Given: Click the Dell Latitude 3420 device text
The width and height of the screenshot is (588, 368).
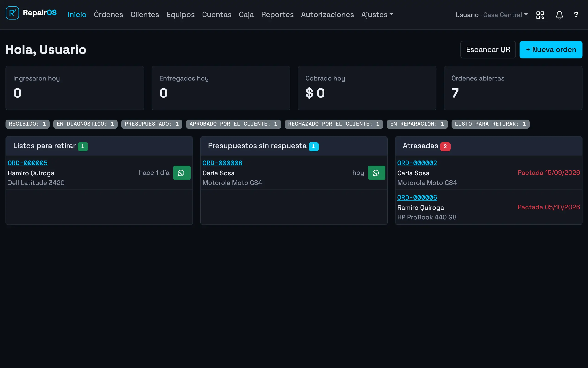Looking at the screenshot, I should 36,183.
